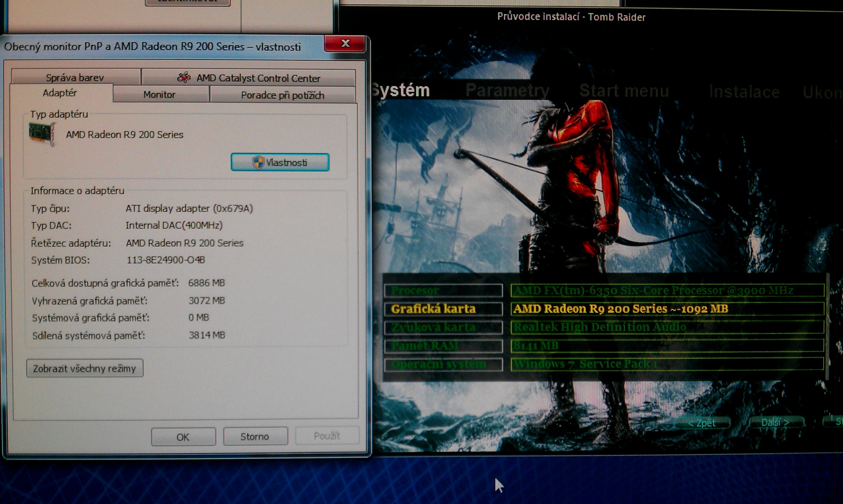Click the Parametry step in Tomb Raider installer
843x504 pixels.
(x=507, y=91)
